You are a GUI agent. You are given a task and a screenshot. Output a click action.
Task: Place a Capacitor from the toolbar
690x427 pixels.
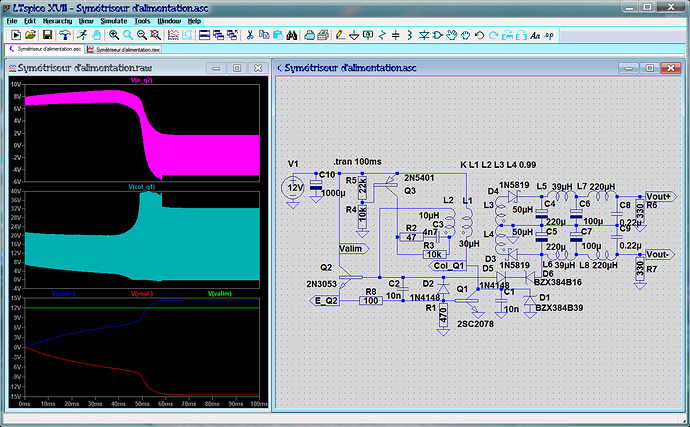click(396, 35)
